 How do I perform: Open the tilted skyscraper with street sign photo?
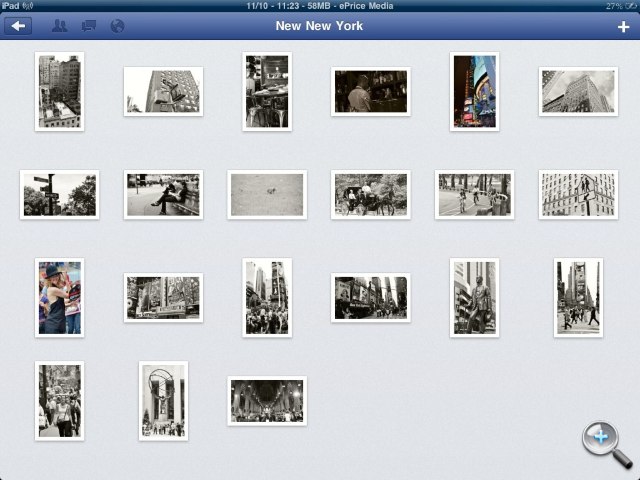pyautogui.click(x=163, y=91)
